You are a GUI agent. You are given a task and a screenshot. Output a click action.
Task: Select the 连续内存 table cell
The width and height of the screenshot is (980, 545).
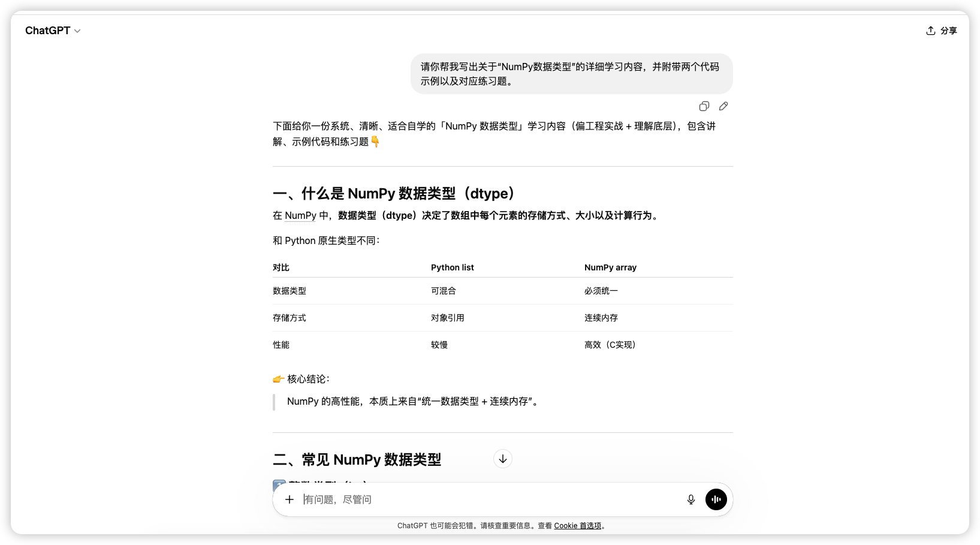[x=601, y=318]
